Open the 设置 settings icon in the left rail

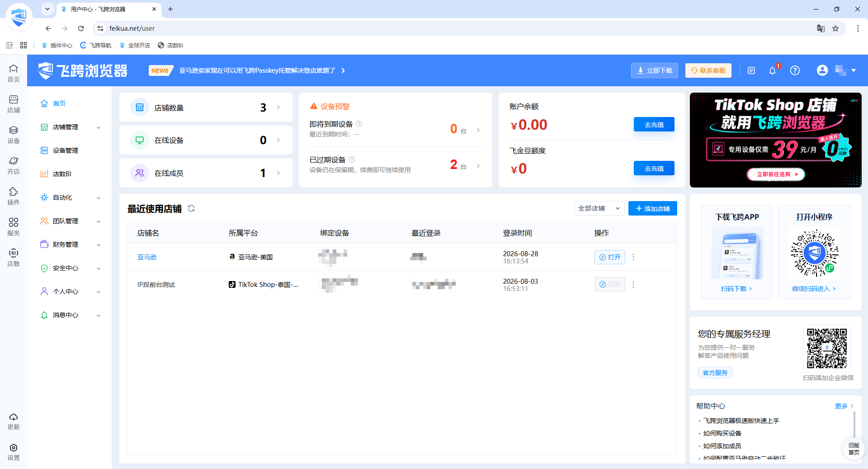[14, 451]
